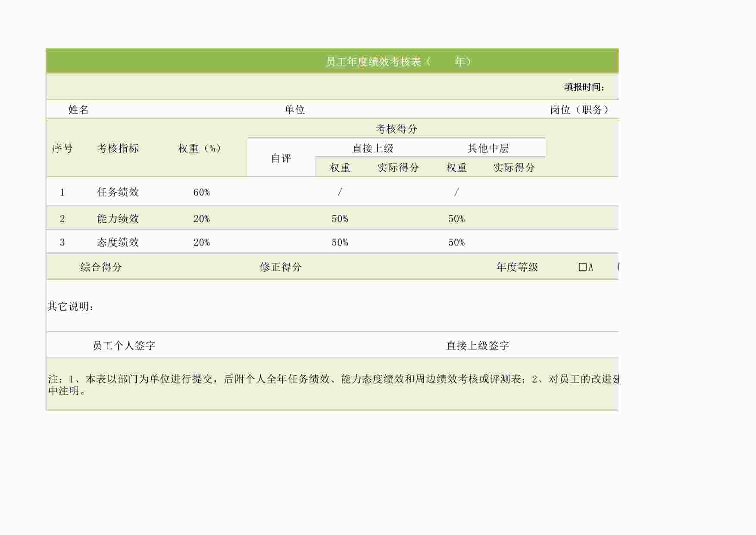756x535 pixels.
Task: Click 实际得分 under 其他中层
Action: [514, 168]
